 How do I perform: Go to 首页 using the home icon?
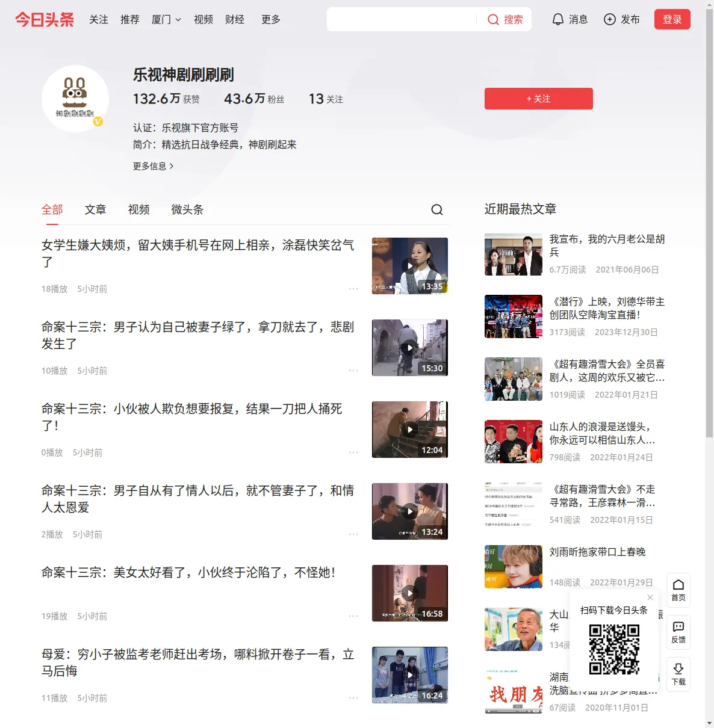678,590
